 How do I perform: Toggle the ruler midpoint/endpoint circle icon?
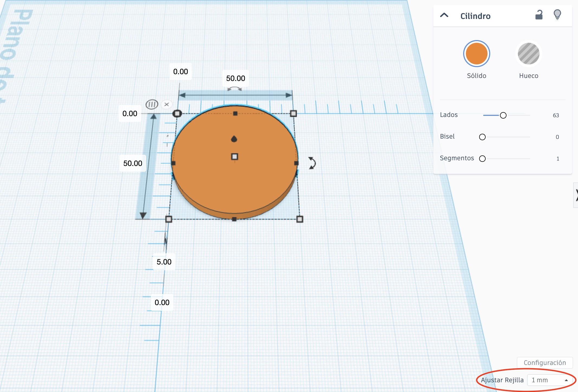tap(152, 104)
